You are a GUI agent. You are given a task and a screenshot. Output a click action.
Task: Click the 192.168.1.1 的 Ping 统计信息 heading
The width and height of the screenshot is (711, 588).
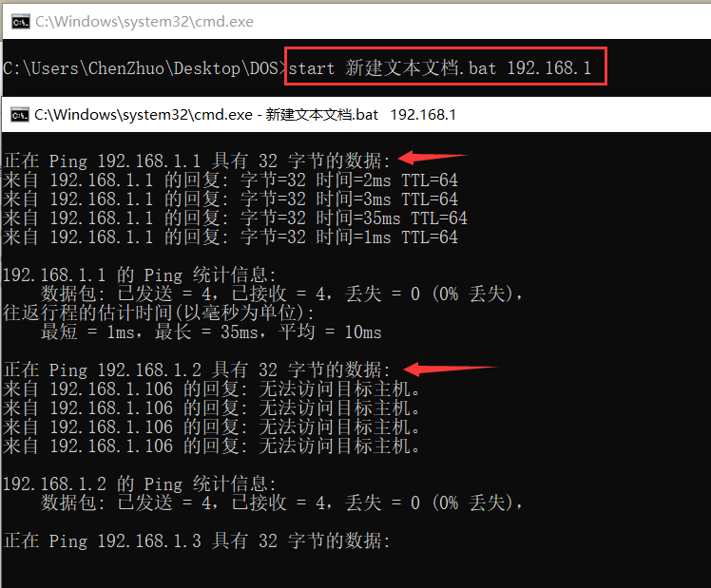coord(139,275)
